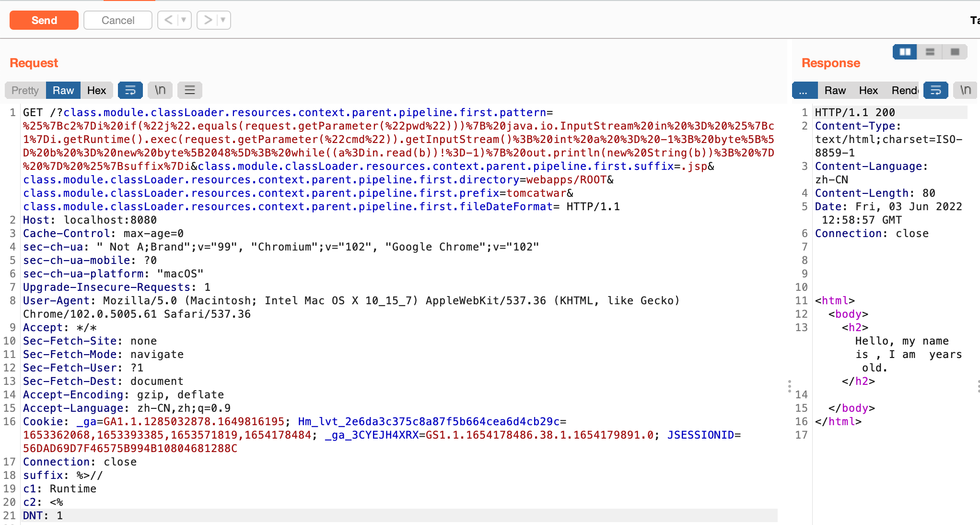Grab the divider handle between Request and Response
Image resolution: width=980 pixels, height=525 pixels.
click(x=789, y=386)
